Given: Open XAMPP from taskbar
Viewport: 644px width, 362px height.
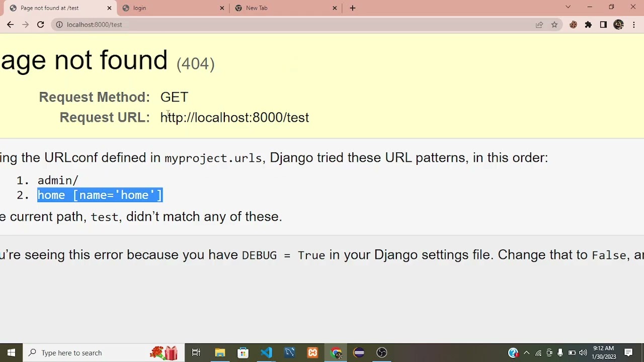Looking at the screenshot, I should [312, 352].
